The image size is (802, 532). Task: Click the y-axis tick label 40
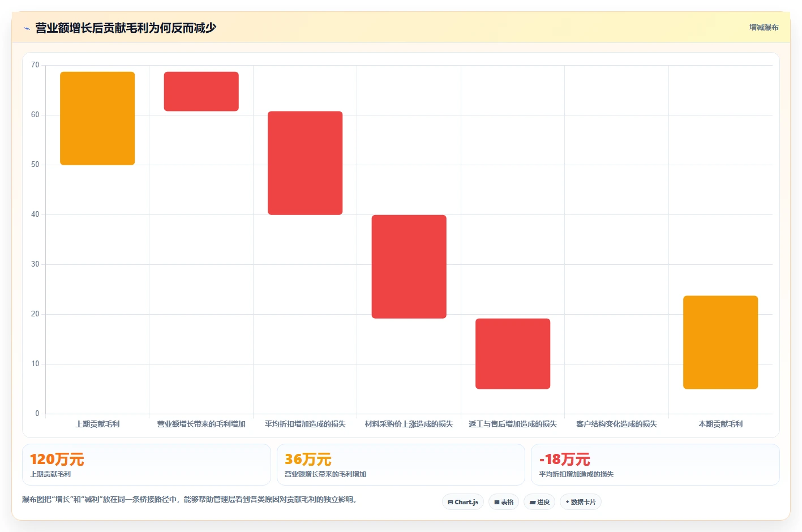point(35,214)
